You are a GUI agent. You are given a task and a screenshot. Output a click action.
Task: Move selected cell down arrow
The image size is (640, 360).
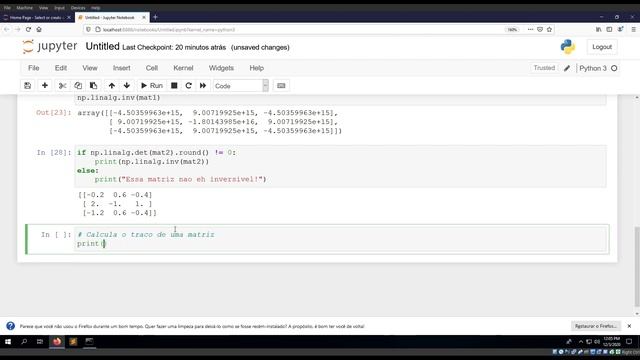pos(127,86)
